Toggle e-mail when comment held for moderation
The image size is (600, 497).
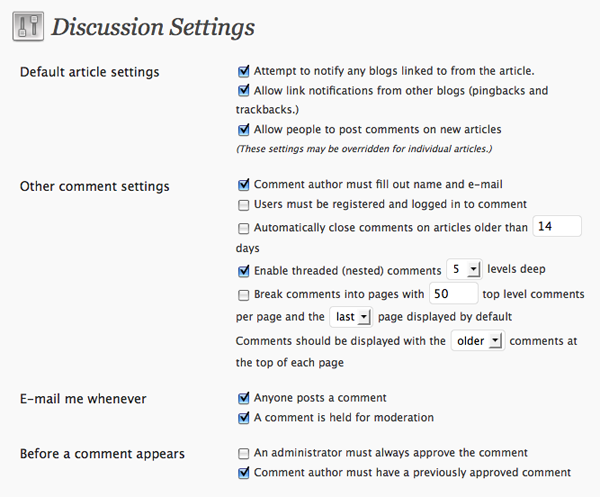click(x=244, y=417)
